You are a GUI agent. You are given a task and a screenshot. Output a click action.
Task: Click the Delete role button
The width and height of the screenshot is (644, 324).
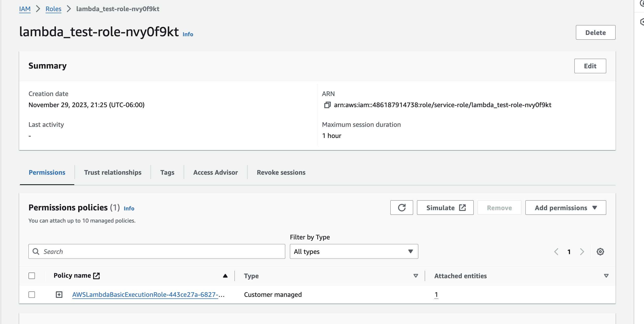pyautogui.click(x=595, y=33)
